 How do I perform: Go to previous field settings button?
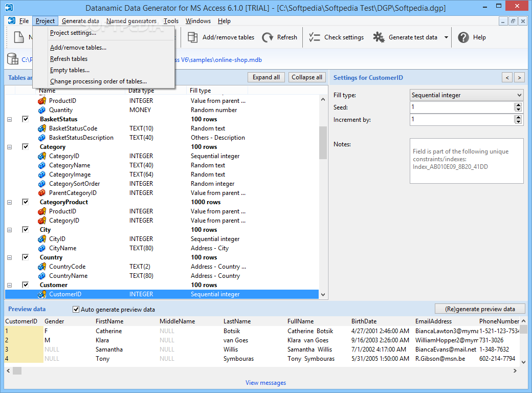[x=507, y=78]
